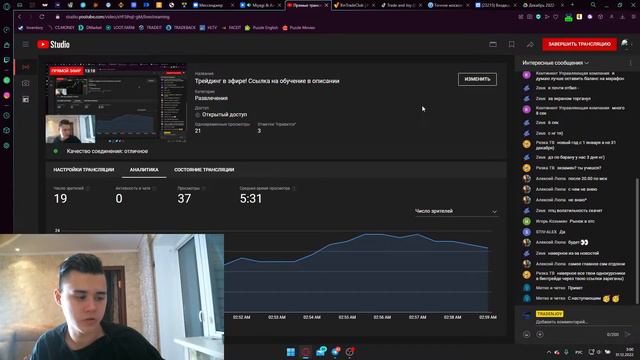
Task: Open the Stream broadcast icon in left sidebar
Action: click(x=26, y=67)
